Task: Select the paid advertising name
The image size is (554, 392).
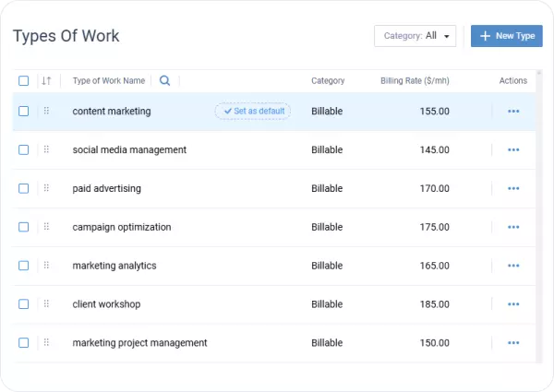Action: pos(107,188)
